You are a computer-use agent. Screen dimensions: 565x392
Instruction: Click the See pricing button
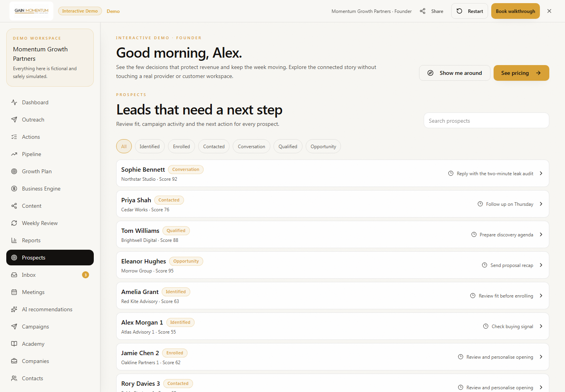coord(521,73)
